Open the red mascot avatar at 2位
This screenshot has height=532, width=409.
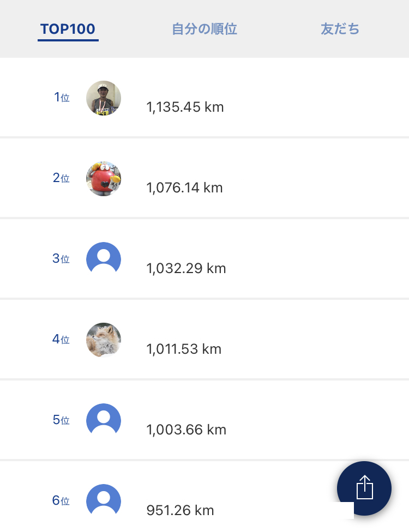(104, 179)
